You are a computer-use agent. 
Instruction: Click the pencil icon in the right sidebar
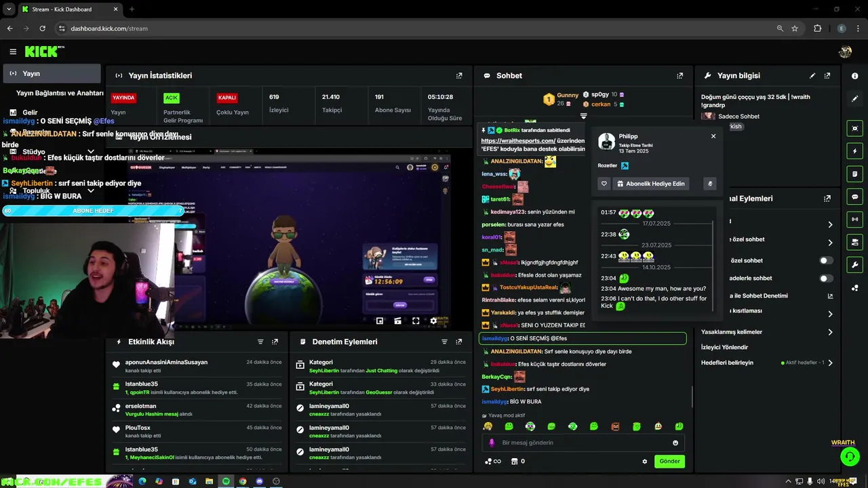[854, 99]
